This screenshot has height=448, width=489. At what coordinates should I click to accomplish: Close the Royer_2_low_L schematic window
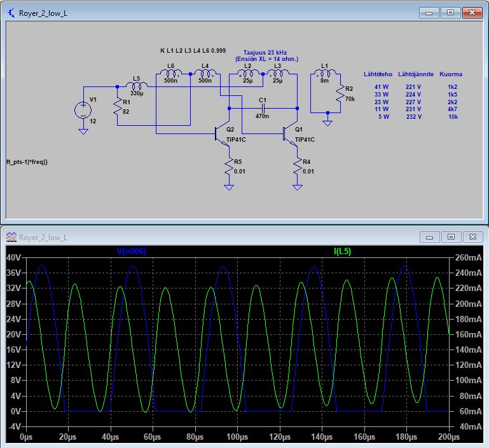[472, 12]
